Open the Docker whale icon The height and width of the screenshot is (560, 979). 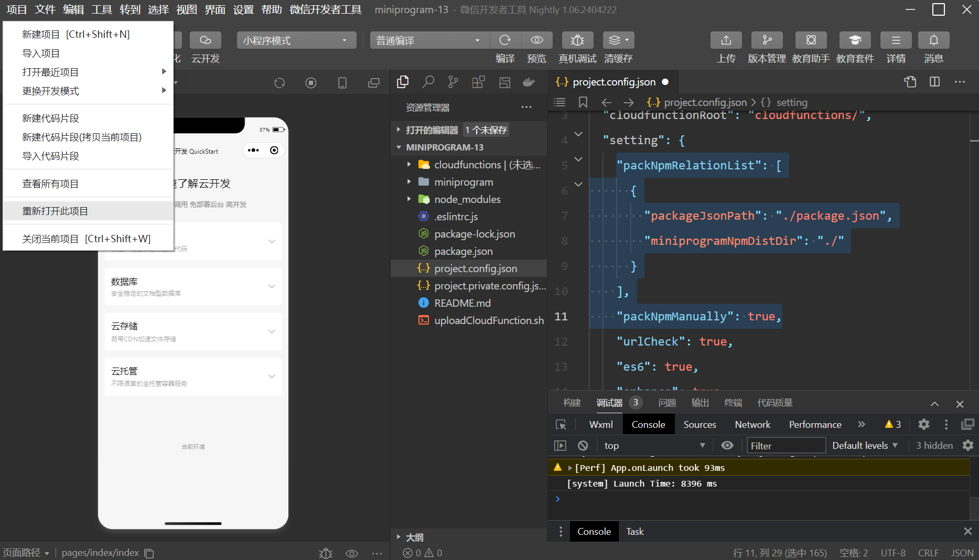[529, 82]
